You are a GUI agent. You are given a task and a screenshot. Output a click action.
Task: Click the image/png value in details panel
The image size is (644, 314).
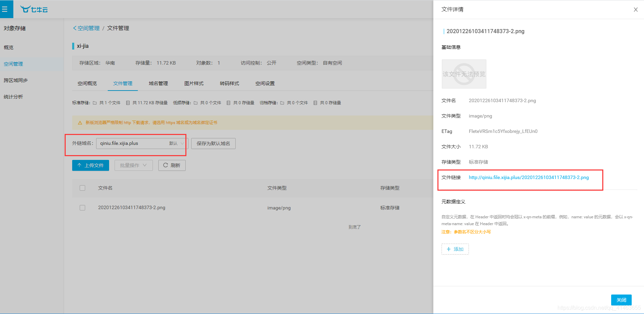(481, 116)
